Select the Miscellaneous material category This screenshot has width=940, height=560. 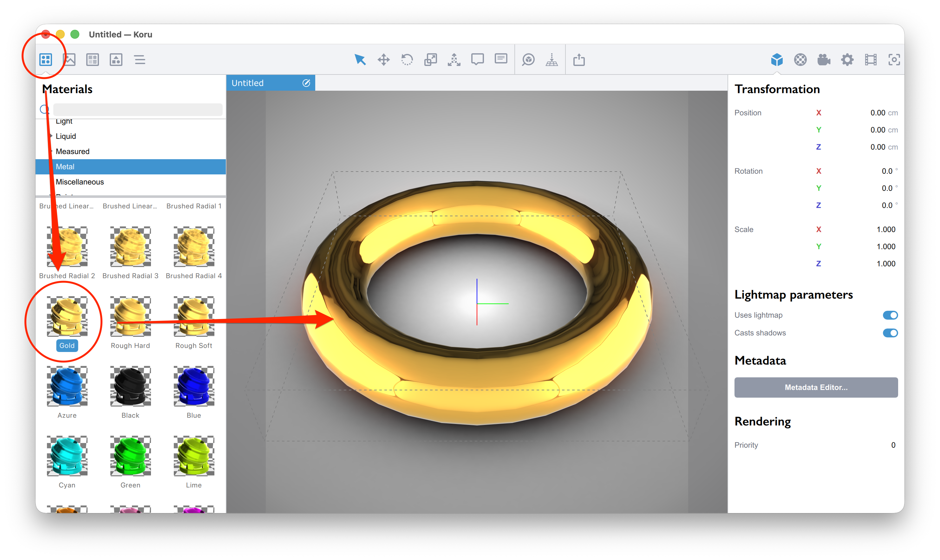coord(131,182)
